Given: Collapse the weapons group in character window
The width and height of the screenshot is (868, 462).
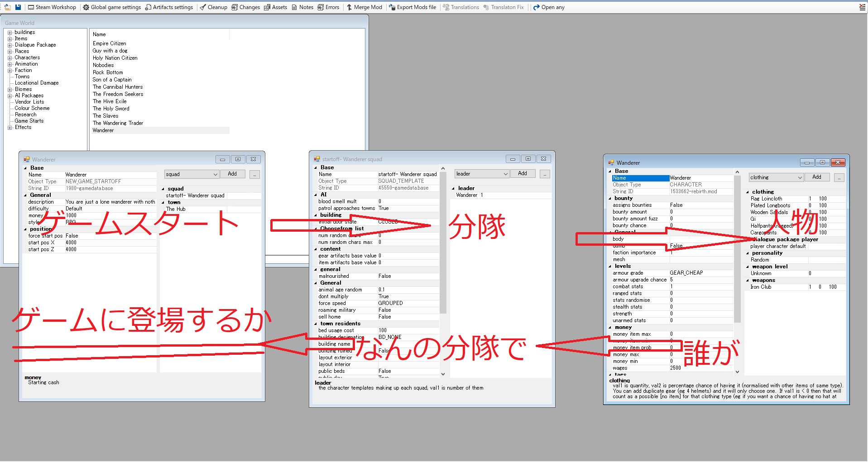Looking at the screenshot, I should click(748, 280).
